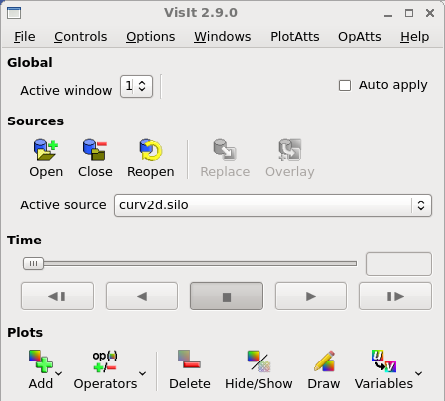Screen dimensions: 445x401
Task: Open the Controls menu
Action: pyautogui.click(x=81, y=37)
